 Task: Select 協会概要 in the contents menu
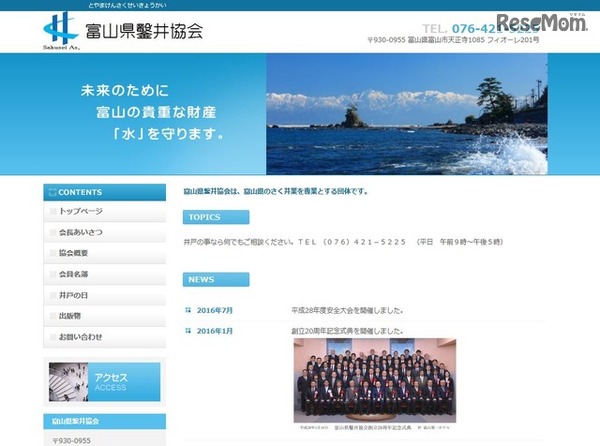(104, 253)
